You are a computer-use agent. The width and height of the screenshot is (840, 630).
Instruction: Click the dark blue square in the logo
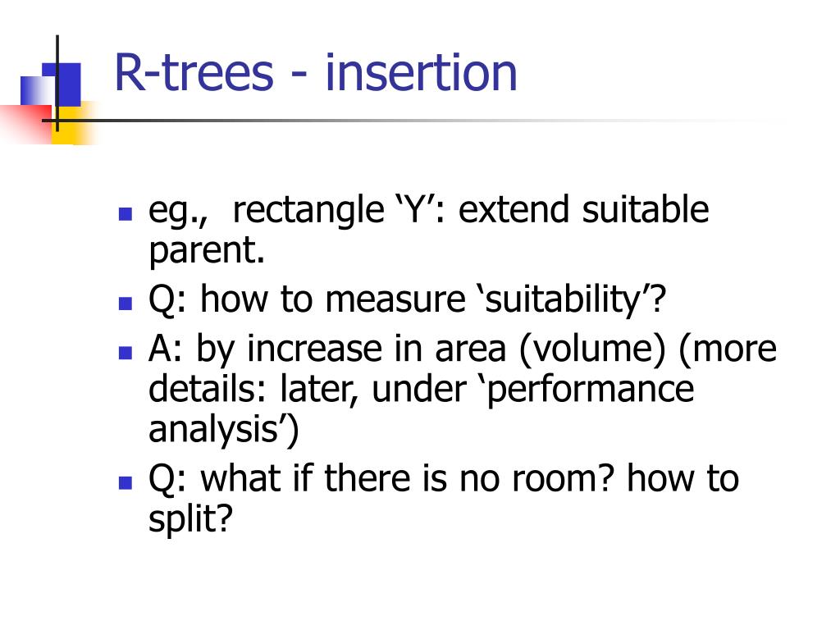[x=62, y=84]
